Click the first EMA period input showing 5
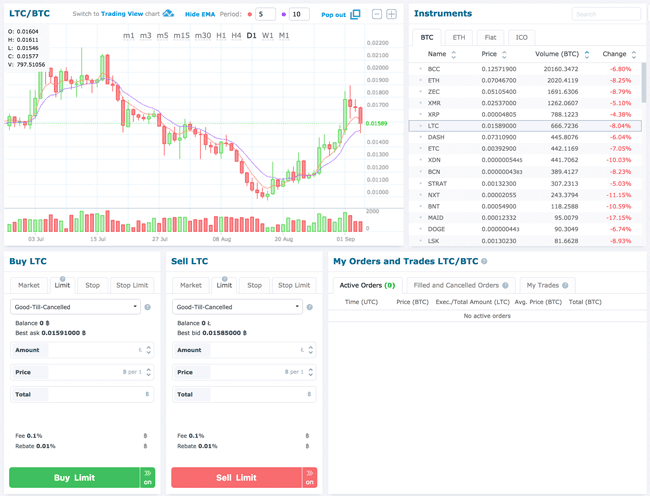 pos(266,15)
